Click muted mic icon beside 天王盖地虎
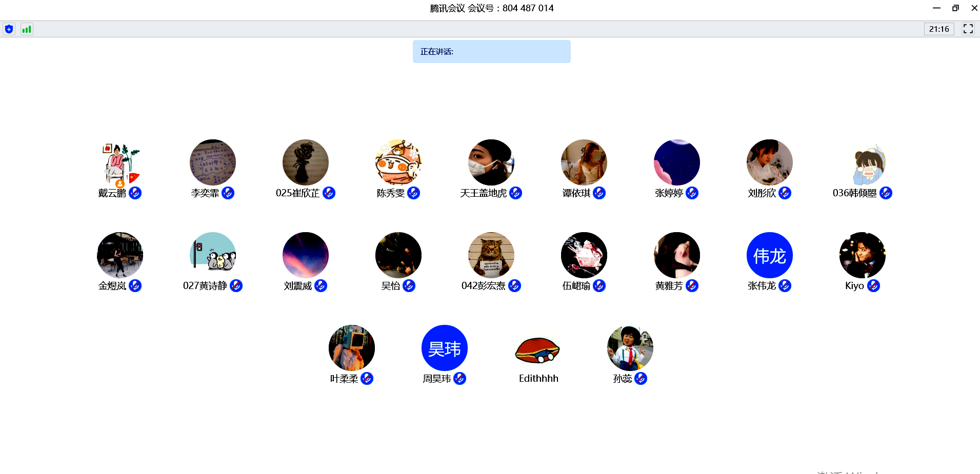Screen dimensions: 980x474 515,193
